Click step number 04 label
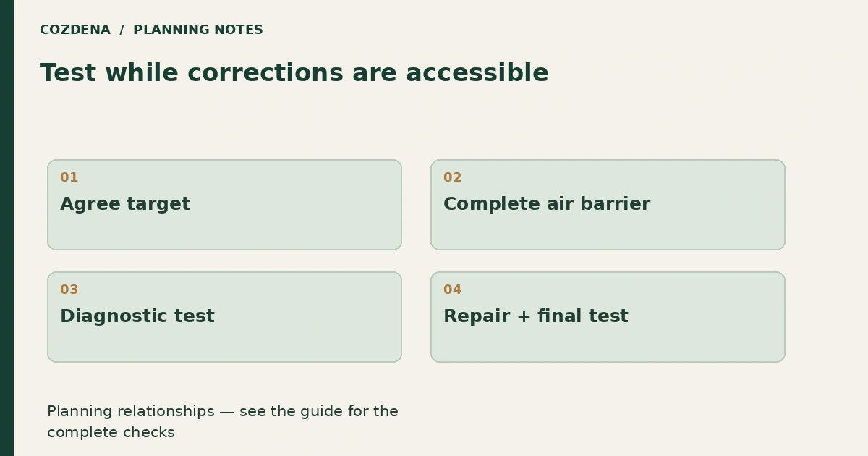This screenshot has height=456, width=868. tap(452, 290)
